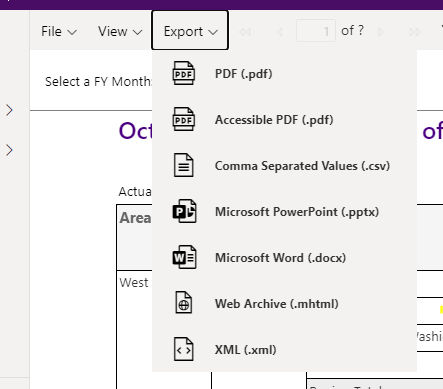Click the page number input field
Viewport: 443px width, 389px height.
tap(316, 31)
